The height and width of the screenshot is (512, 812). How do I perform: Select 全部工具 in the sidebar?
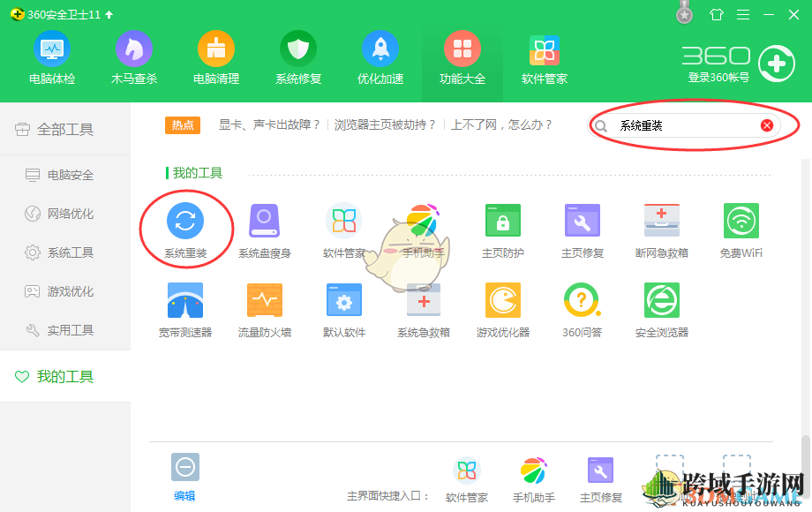(x=65, y=130)
